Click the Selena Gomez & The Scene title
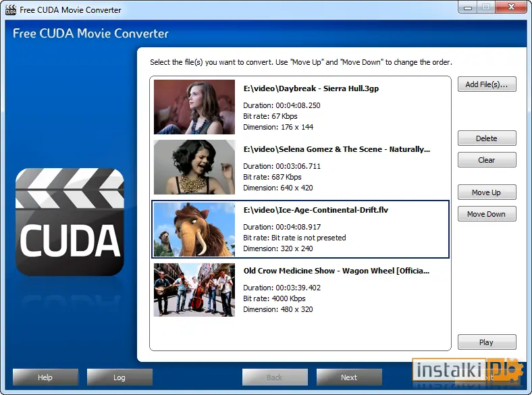 tap(337, 149)
